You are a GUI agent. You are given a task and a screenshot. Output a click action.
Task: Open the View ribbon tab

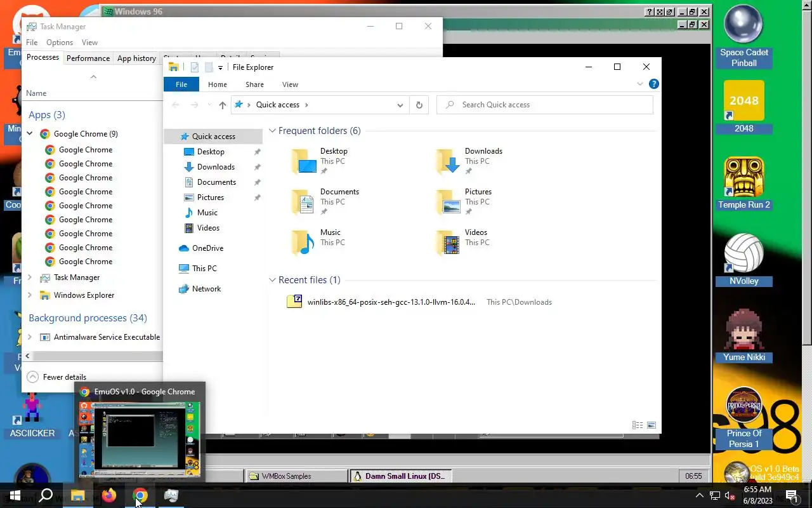290,84
